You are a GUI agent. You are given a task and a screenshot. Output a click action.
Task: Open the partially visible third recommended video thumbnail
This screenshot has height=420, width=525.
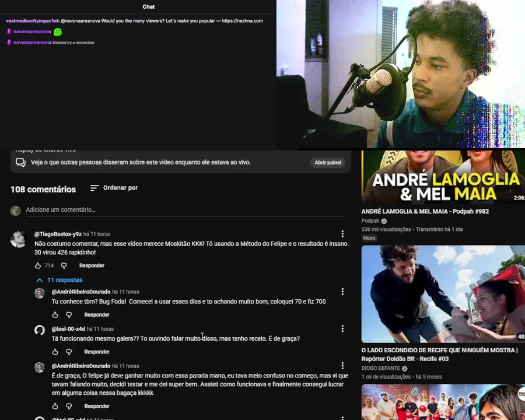[443, 402]
